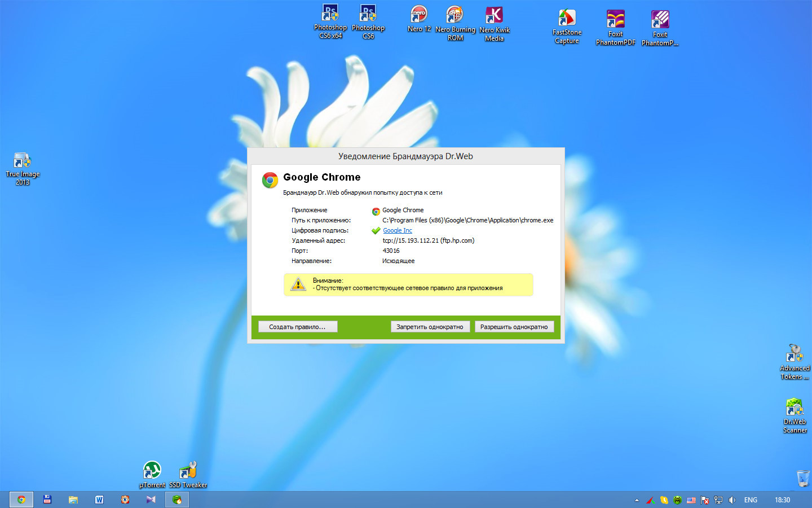Open the ENG input language switcher
Image resolution: width=812 pixels, height=508 pixels.
pyautogui.click(x=751, y=500)
